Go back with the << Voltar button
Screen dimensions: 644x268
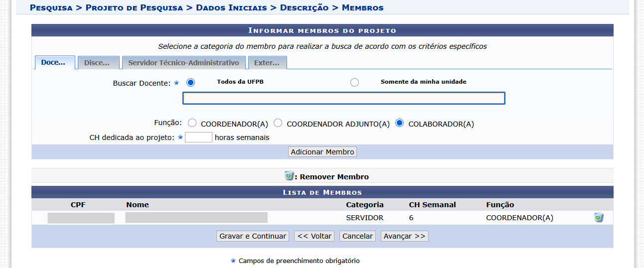tap(314, 236)
